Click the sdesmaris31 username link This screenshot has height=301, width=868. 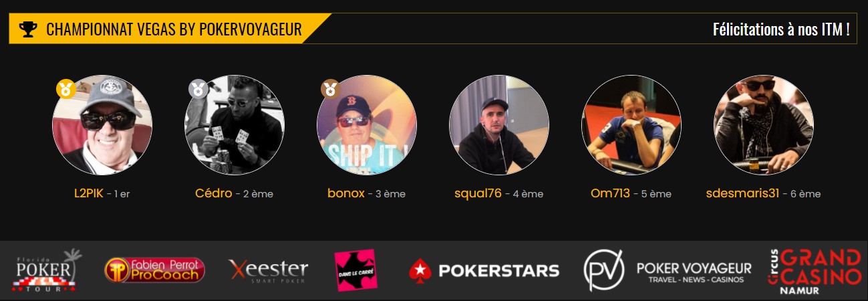(x=742, y=193)
